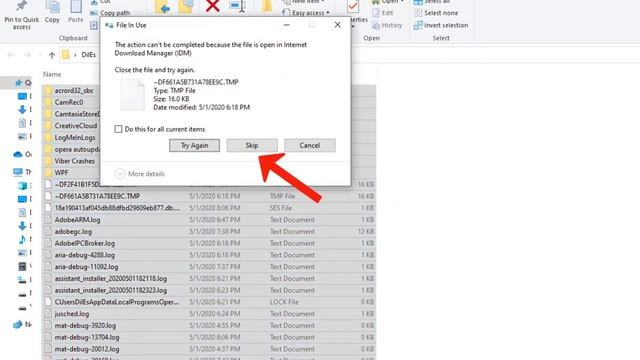Viewport: 640px width, 360px height.
Task: Click the red X Delete icon
Action: (x=212, y=6)
